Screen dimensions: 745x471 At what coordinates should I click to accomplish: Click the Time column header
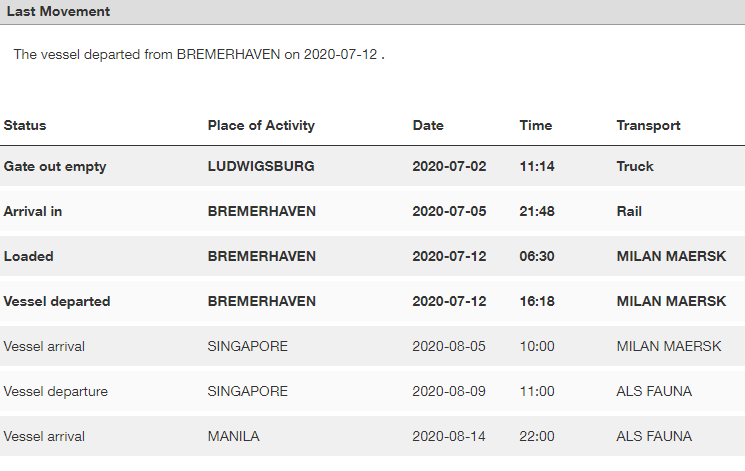tap(535, 125)
